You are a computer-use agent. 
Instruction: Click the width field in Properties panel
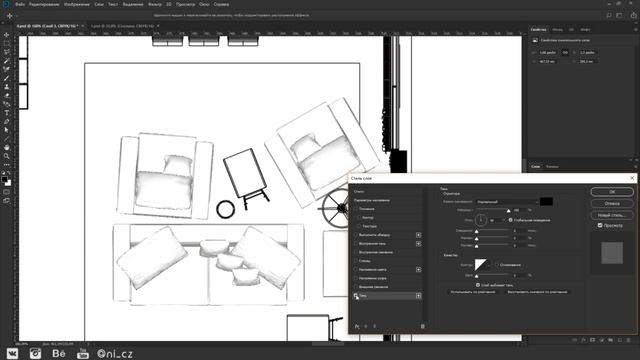click(547, 53)
